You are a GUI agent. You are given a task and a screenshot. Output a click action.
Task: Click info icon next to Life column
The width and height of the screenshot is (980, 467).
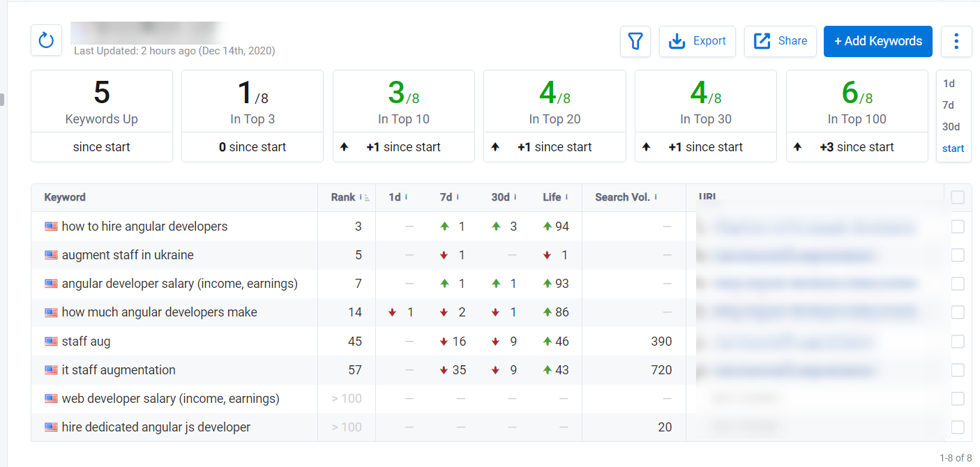(x=568, y=197)
